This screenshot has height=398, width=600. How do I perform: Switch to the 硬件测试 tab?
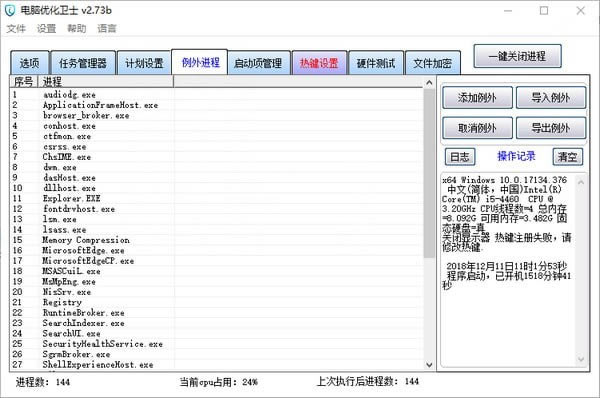[376, 63]
